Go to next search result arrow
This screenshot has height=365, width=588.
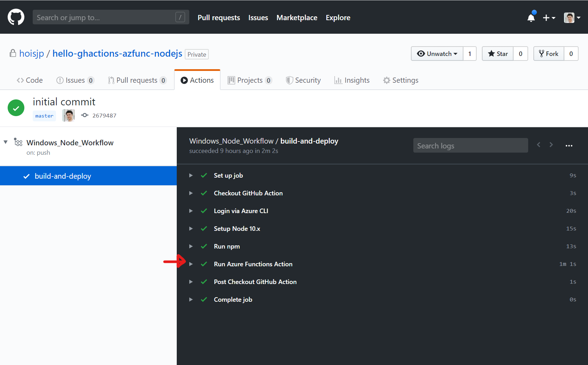551,145
